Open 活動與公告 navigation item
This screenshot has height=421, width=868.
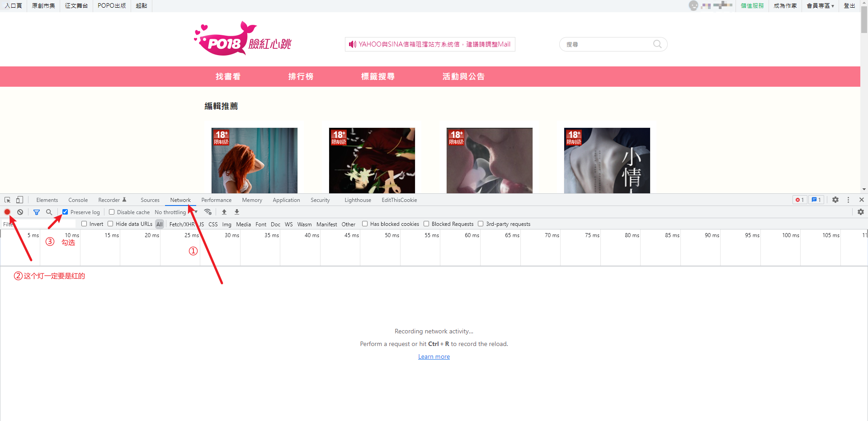click(463, 76)
